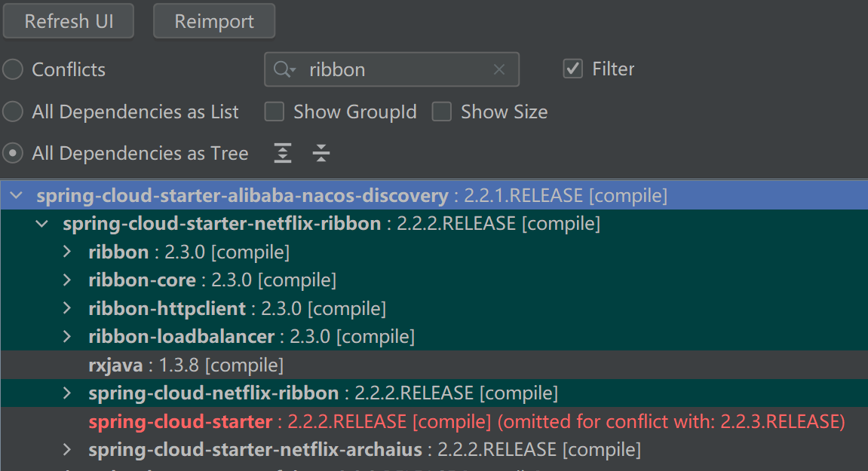
Task: Expand the ribbon-core dependency node
Action: [67, 280]
